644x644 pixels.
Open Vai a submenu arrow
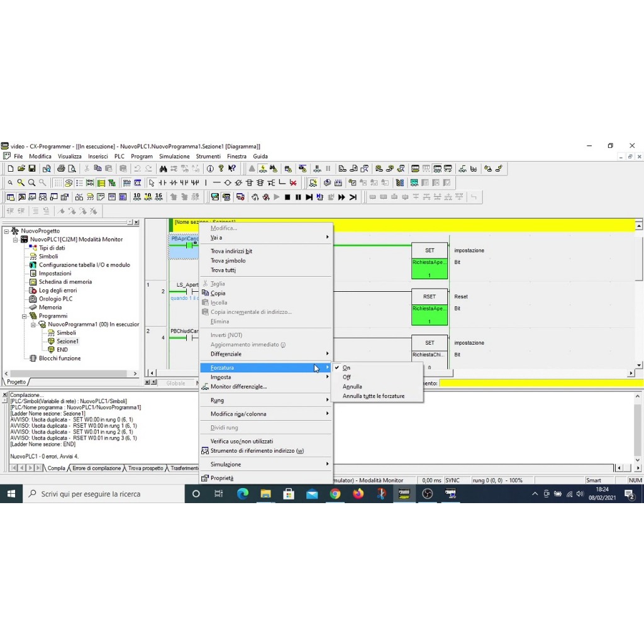click(327, 237)
